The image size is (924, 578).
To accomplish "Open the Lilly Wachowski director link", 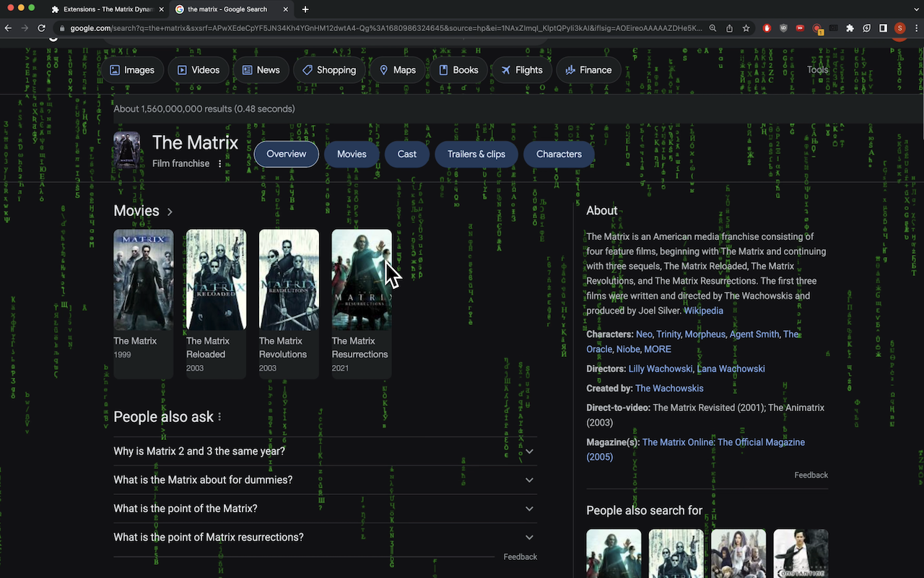I will click(x=661, y=368).
